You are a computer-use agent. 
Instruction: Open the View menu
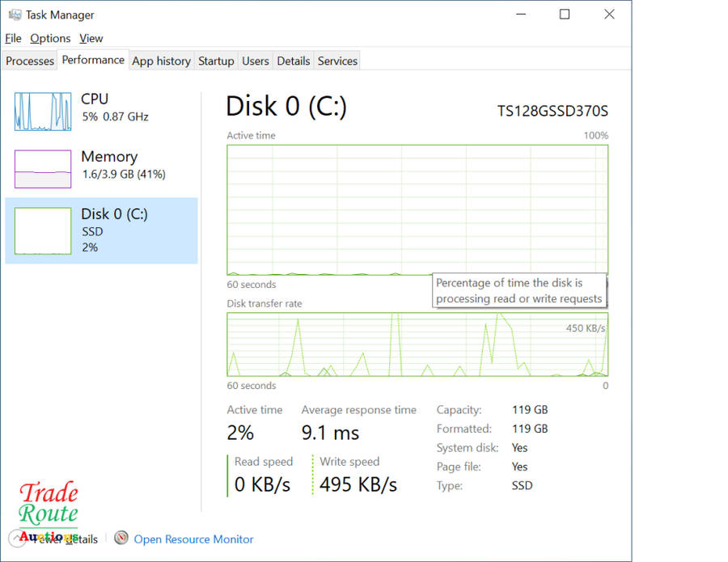(x=91, y=38)
